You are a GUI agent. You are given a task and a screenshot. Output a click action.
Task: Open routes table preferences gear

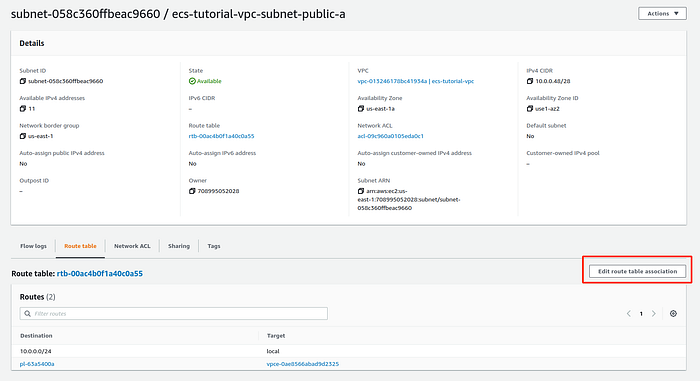pyautogui.click(x=673, y=314)
